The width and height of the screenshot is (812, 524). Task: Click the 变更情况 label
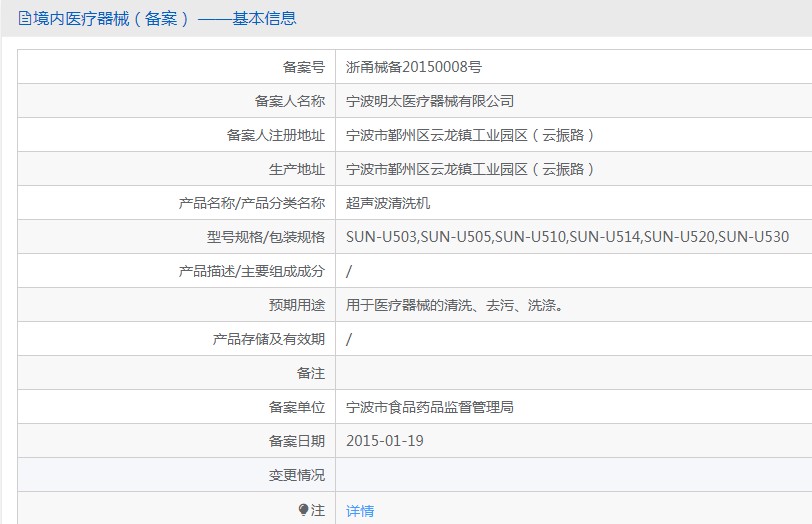pyautogui.click(x=297, y=475)
